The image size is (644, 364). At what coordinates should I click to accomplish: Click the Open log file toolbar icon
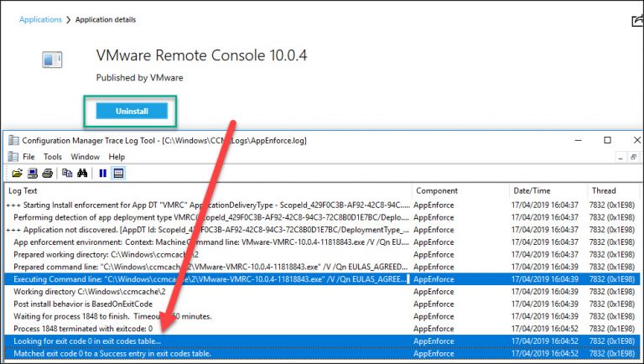tap(18, 174)
